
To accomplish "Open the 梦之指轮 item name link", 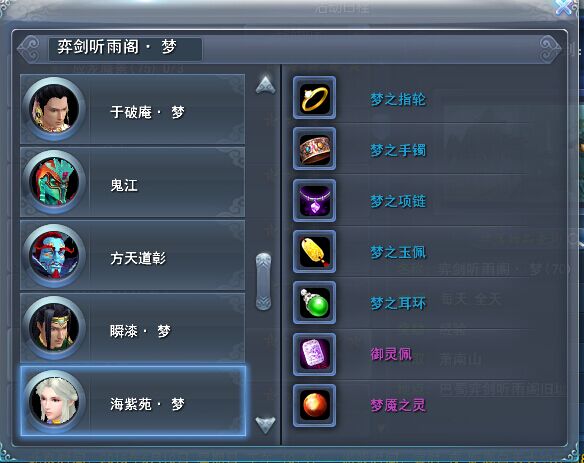I will 398,99.
